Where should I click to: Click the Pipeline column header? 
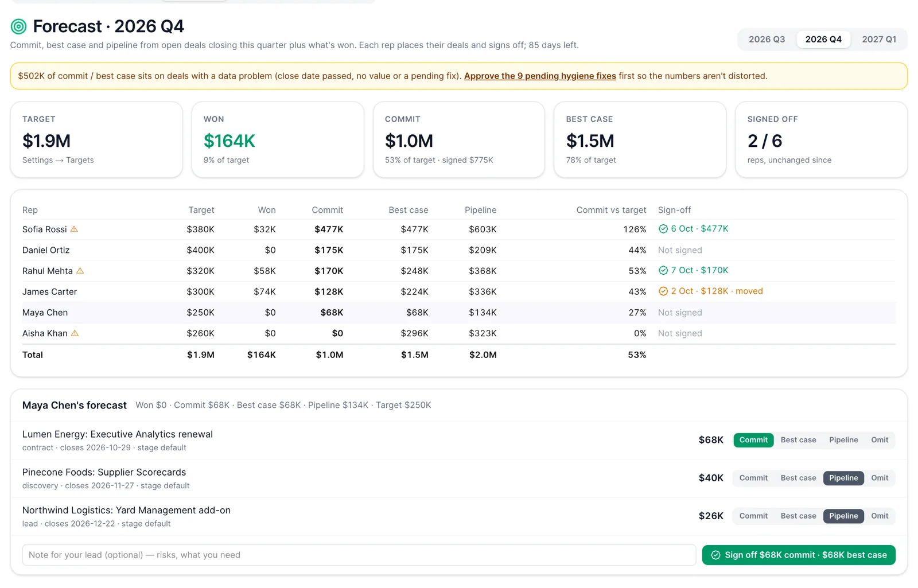pos(481,210)
